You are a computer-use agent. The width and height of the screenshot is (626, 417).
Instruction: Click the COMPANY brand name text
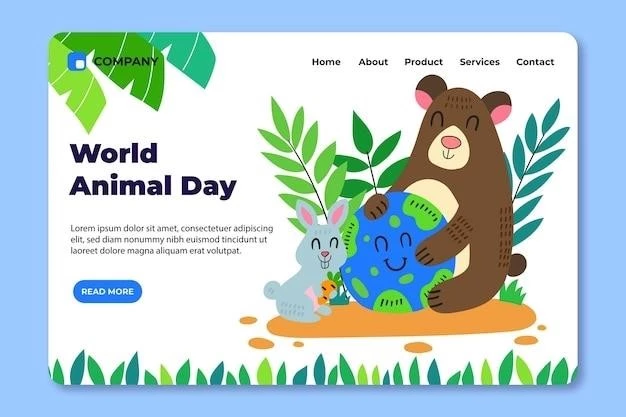[x=126, y=62]
